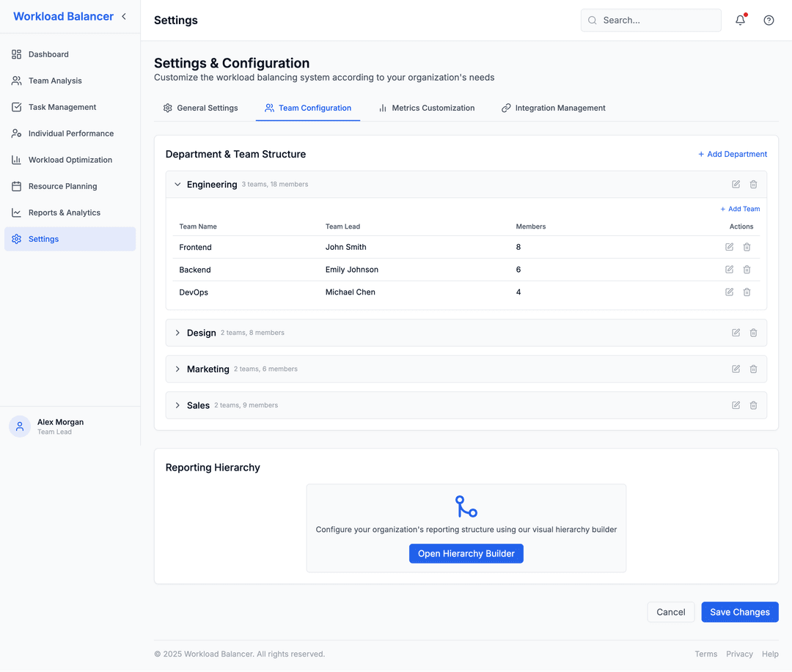Click the Open Hierarchy Builder button

(466, 553)
